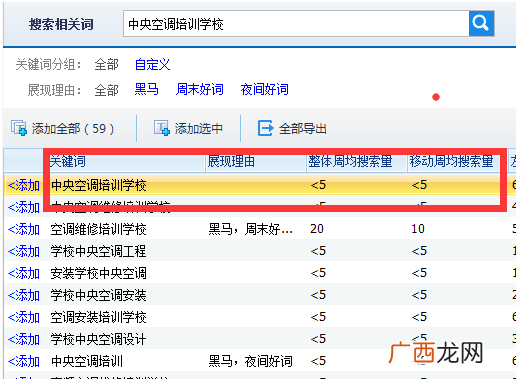The width and height of the screenshot is (518, 381).
Task: Add keyword 空调安装培训学校 via its <添加 link
Action: point(24,317)
